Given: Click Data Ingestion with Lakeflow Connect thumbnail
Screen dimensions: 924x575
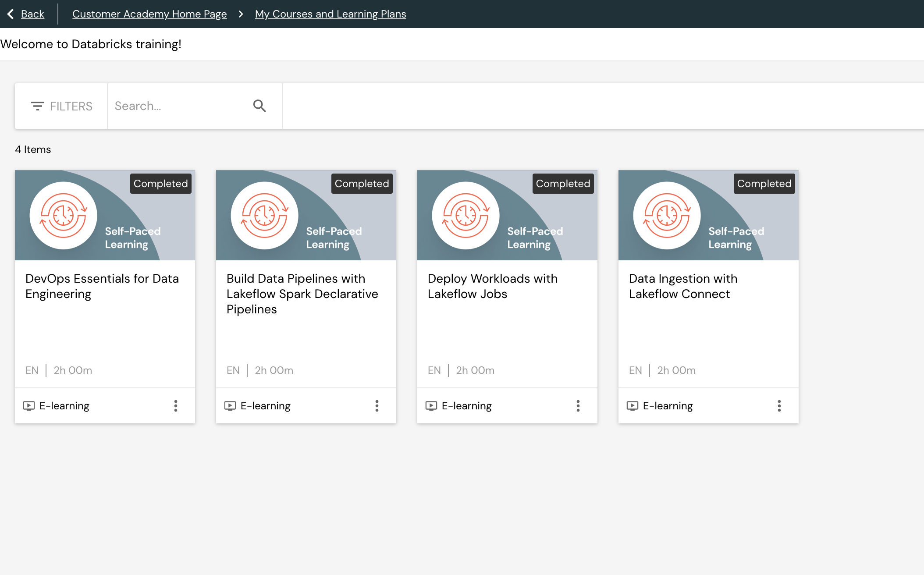Looking at the screenshot, I should [708, 215].
